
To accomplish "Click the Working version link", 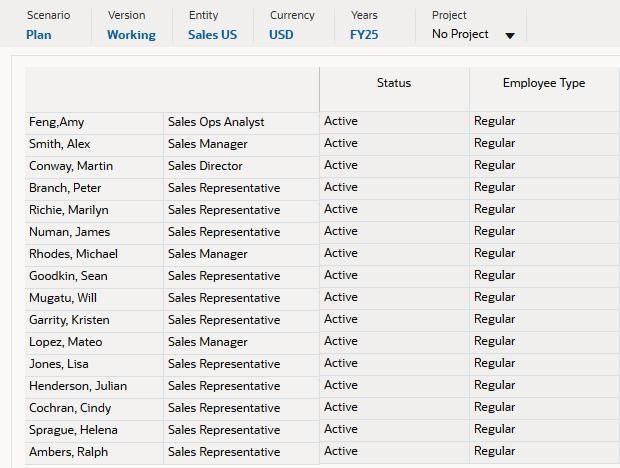I will tap(131, 35).
